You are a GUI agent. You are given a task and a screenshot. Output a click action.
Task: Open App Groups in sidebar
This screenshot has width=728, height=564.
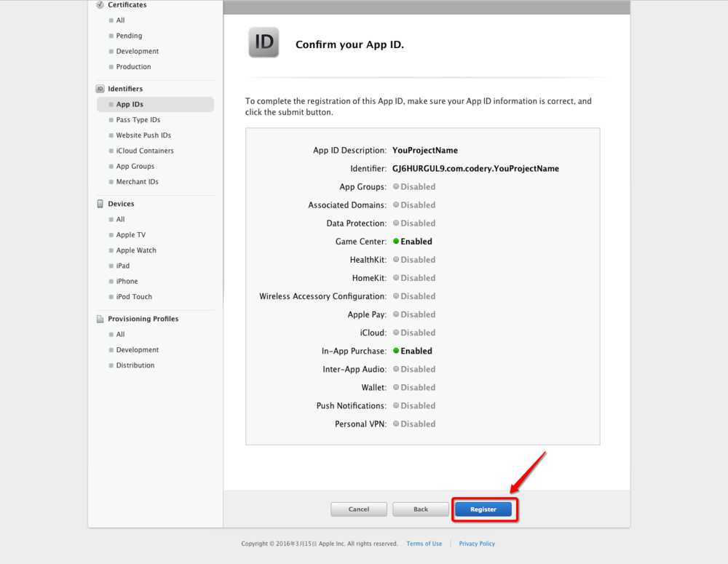135,166
